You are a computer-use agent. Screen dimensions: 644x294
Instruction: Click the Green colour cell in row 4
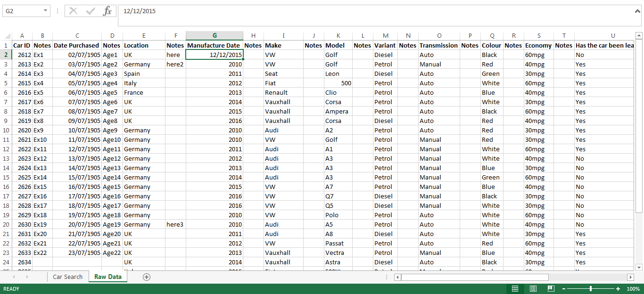point(492,73)
